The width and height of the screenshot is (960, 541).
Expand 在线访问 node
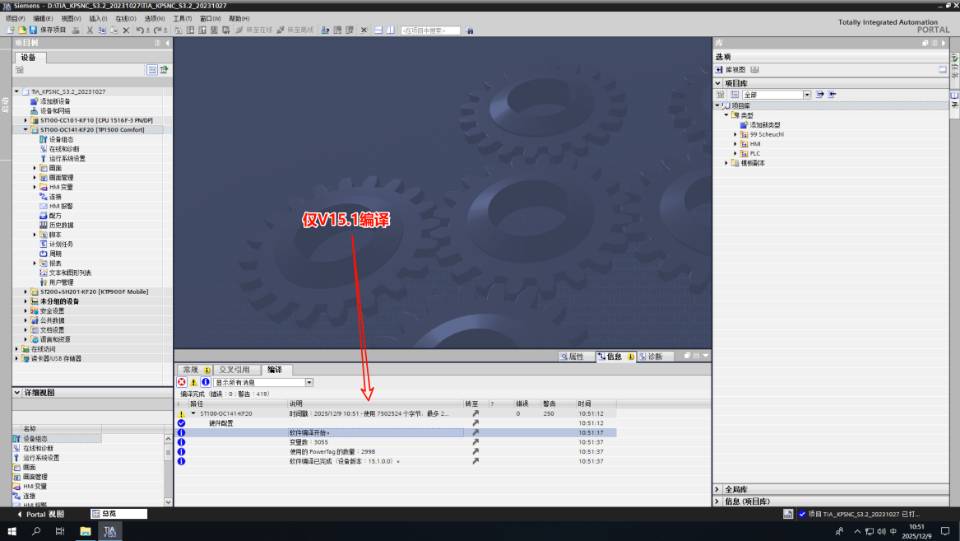tap(17, 349)
